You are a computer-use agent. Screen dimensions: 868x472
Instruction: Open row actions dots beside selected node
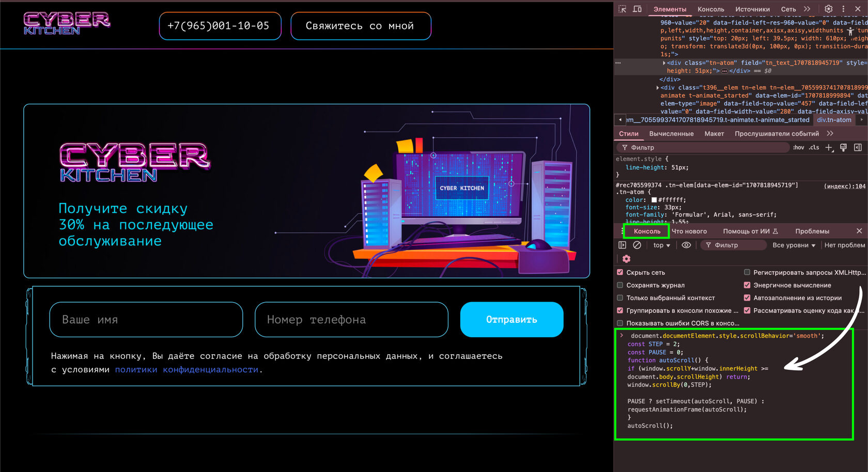click(618, 63)
